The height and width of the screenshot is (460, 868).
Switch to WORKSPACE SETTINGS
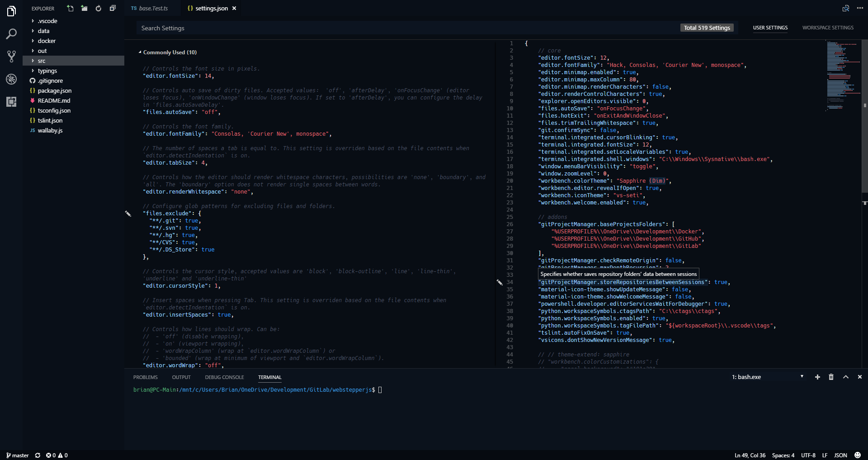[828, 28]
